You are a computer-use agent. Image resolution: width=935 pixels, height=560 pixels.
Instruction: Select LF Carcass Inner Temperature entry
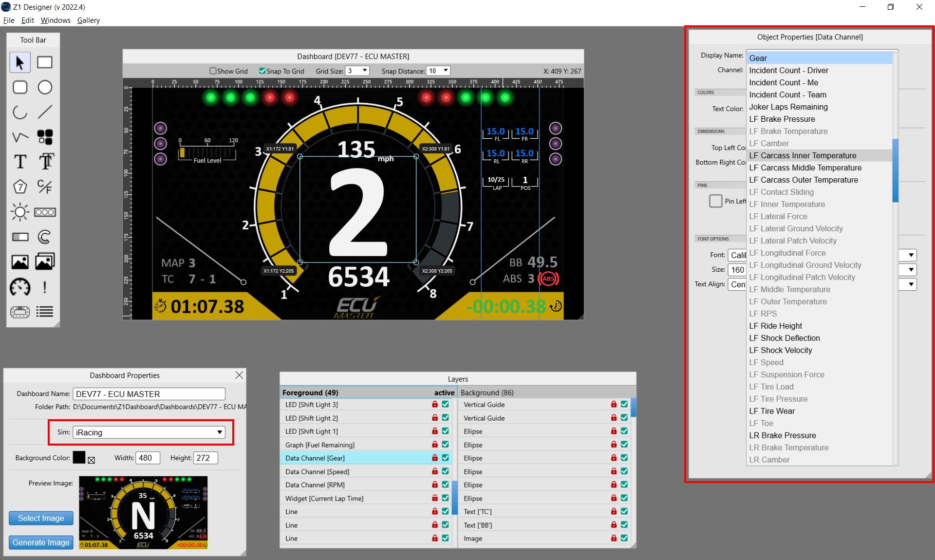[x=819, y=155]
